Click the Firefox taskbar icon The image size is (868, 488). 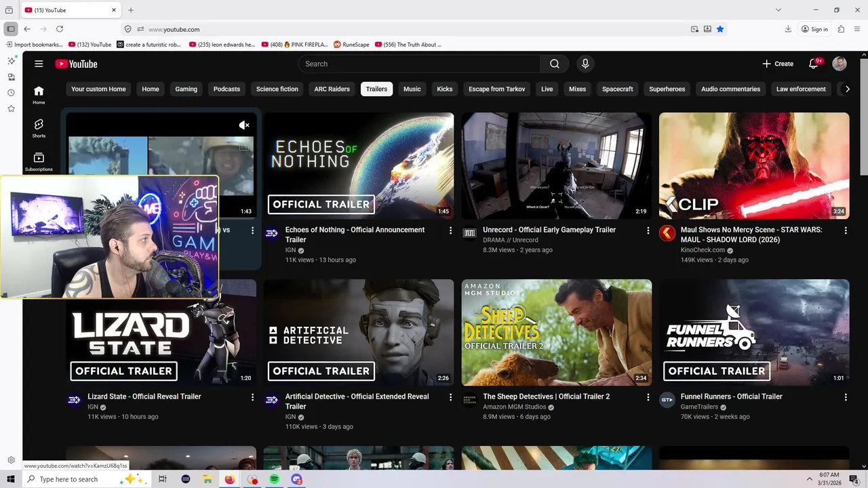[230, 479]
